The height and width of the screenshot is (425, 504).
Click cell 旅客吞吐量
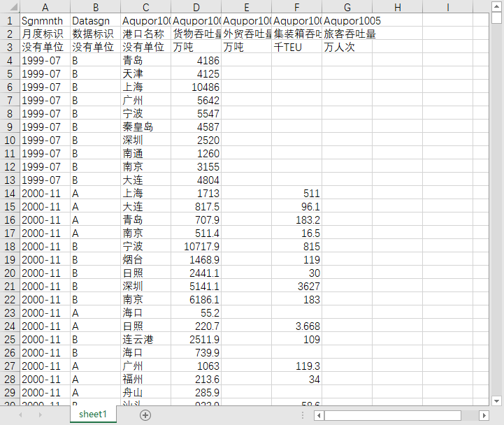pos(347,34)
